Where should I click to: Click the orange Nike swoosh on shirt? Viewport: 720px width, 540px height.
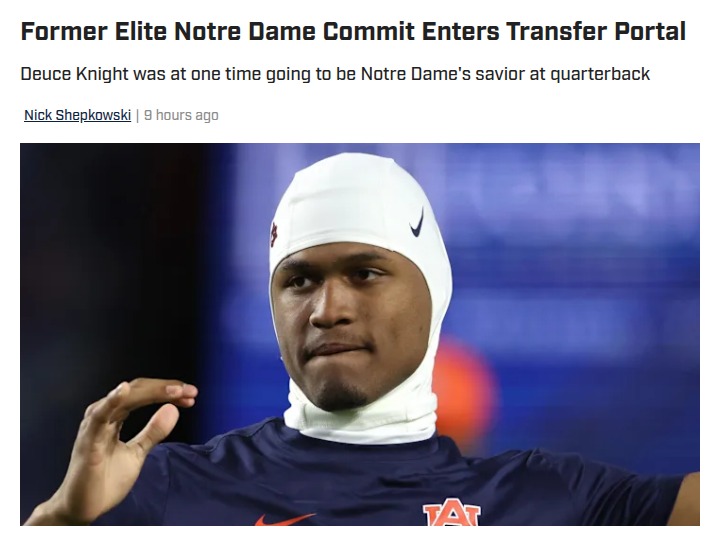pos(285,519)
